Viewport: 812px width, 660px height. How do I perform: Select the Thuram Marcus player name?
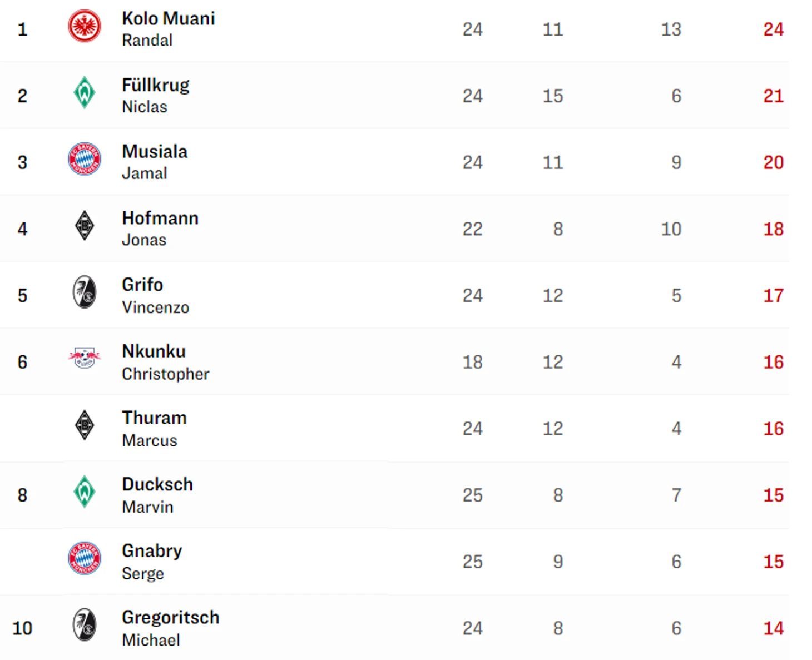click(154, 428)
